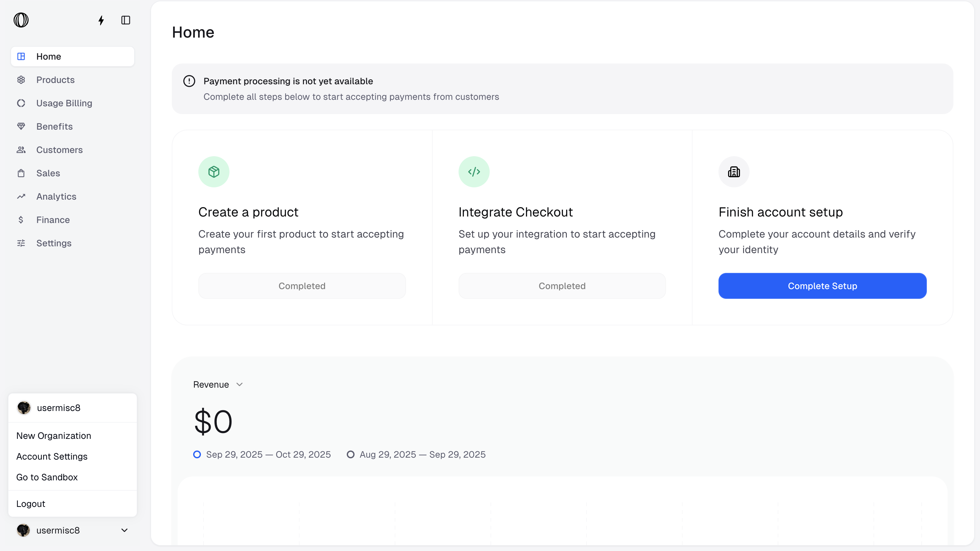The height and width of the screenshot is (551, 980).
Task: Click the Settings sliders icon
Action: pos(21,243)
